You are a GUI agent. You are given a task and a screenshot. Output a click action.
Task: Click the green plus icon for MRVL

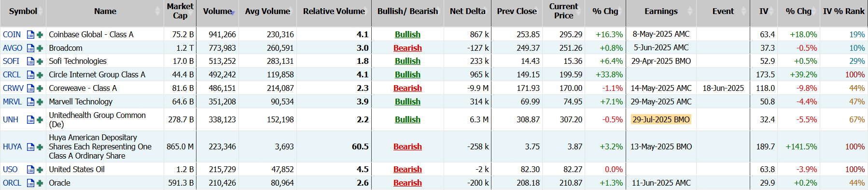(40, 102)
